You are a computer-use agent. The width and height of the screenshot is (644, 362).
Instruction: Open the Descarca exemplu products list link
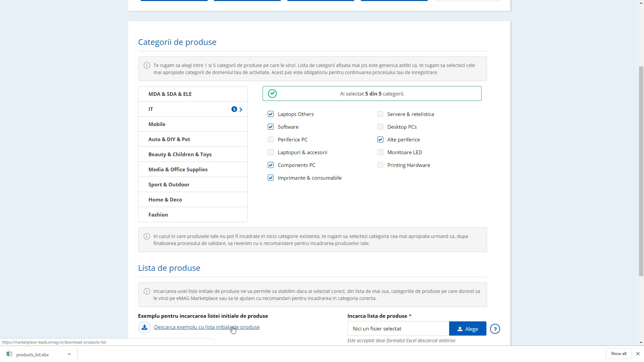tap(207, 327)
